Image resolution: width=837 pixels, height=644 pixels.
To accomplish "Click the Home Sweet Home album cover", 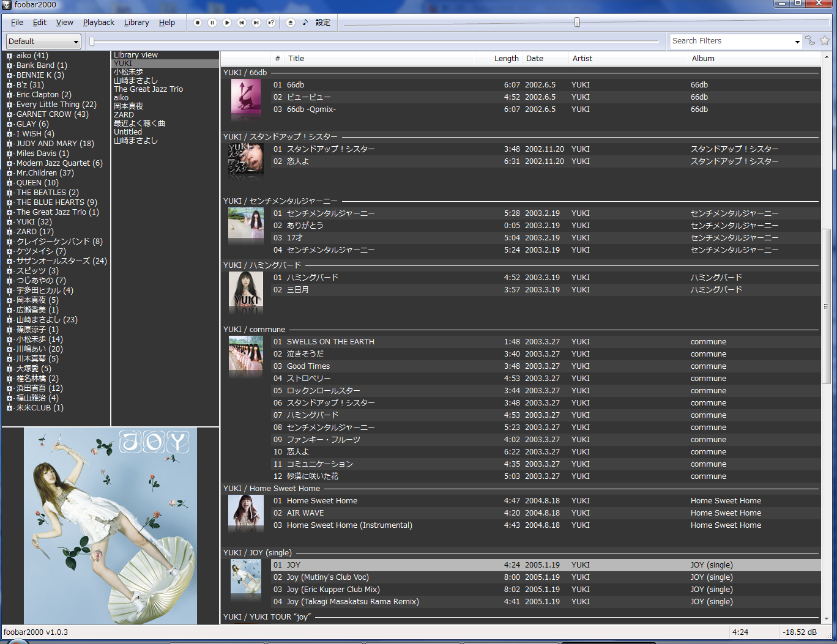I will click(246, 511).
